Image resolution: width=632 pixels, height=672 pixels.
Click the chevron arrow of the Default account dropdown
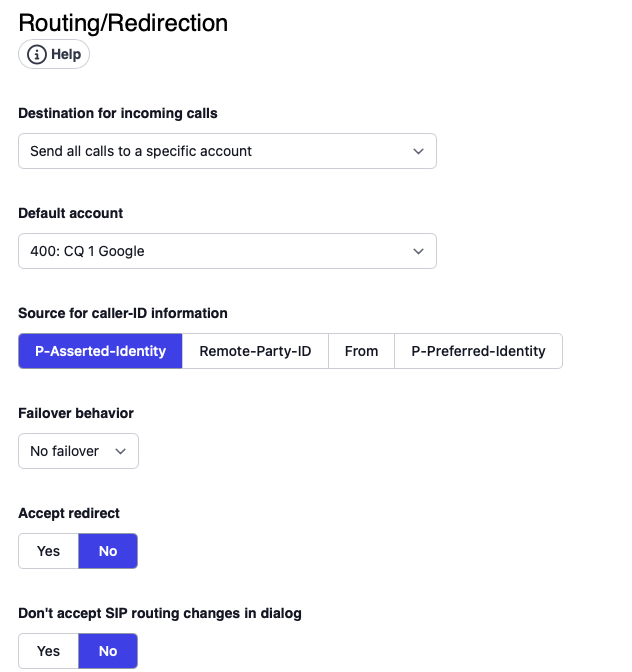click(x=418, y=251)
